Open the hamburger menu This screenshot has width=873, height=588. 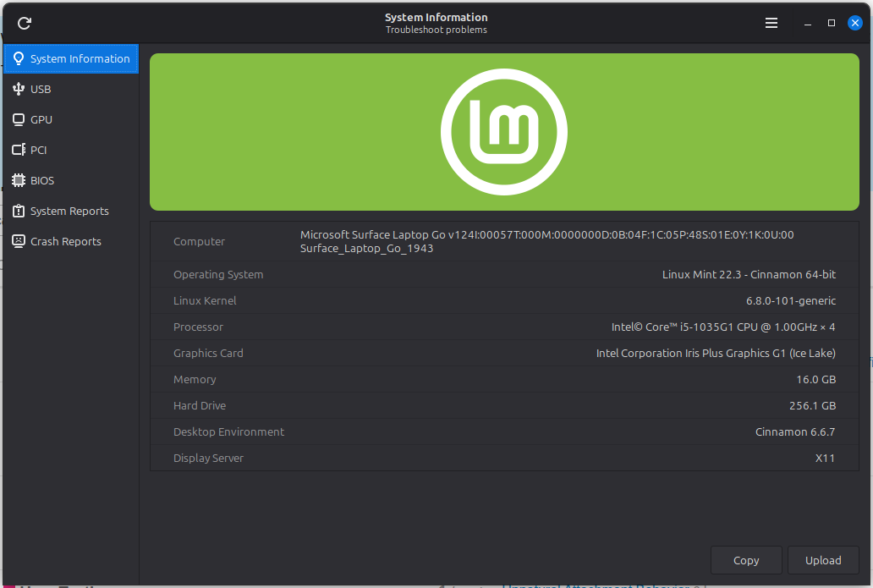click(771, 24)
